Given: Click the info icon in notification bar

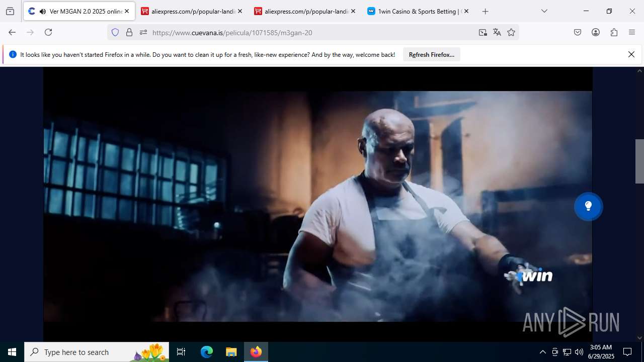Looking at the screenshot, I should click(x=13, y=54).
